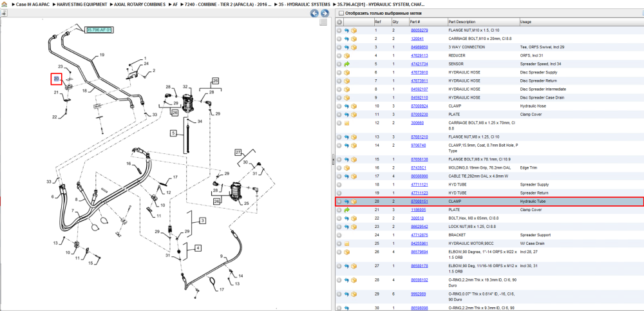
Task: Click boxed callout 27 on the diagram
Action: 238,152
